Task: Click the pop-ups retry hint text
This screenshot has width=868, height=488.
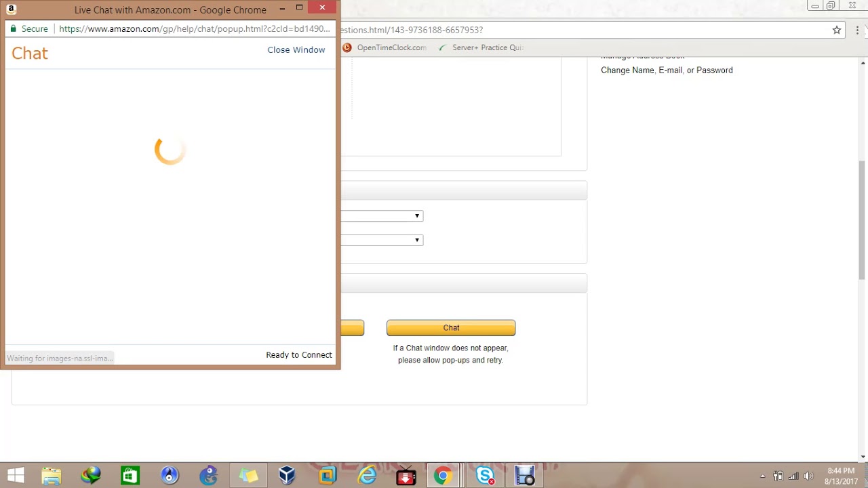Action: pyautogui.click(x=451, y=354)
